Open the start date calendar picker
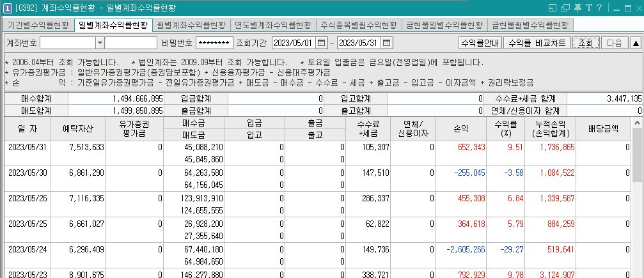The width and height of the screenshot is (644, 278). point(322,43)
